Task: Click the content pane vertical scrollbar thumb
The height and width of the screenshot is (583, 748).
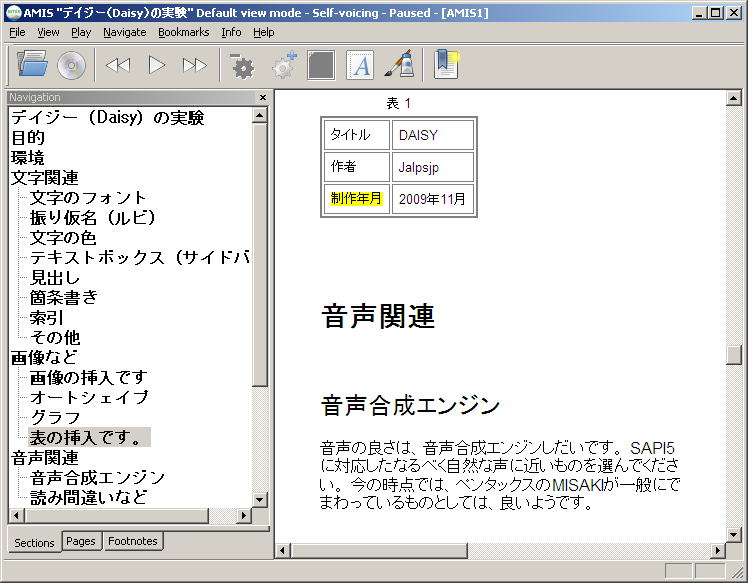Action: [733, 355]
